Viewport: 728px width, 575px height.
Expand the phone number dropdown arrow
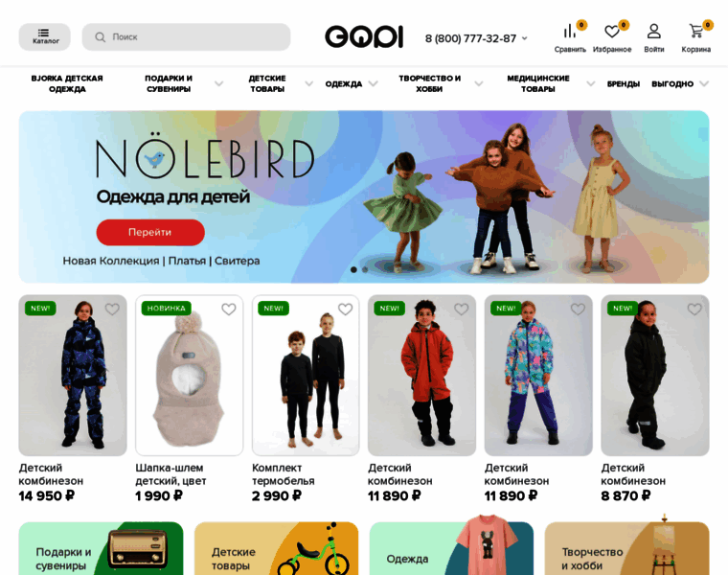pos(525,38)
